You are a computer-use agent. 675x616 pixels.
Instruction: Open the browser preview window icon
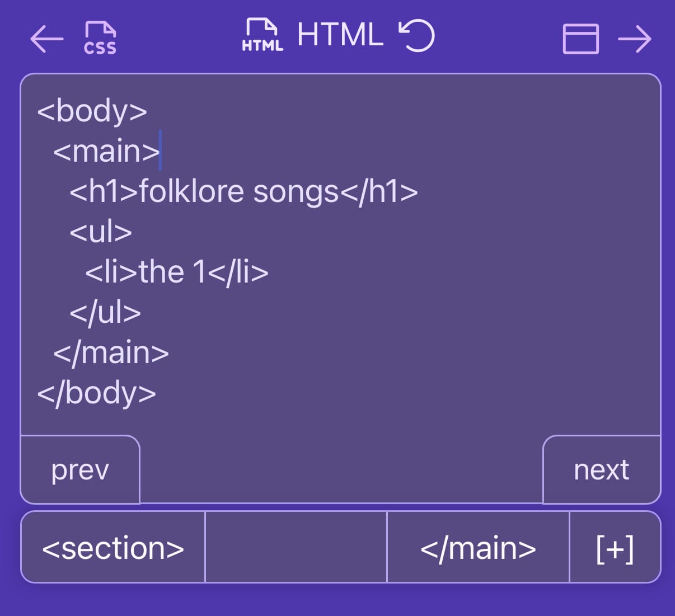click(x=580, y=39)
